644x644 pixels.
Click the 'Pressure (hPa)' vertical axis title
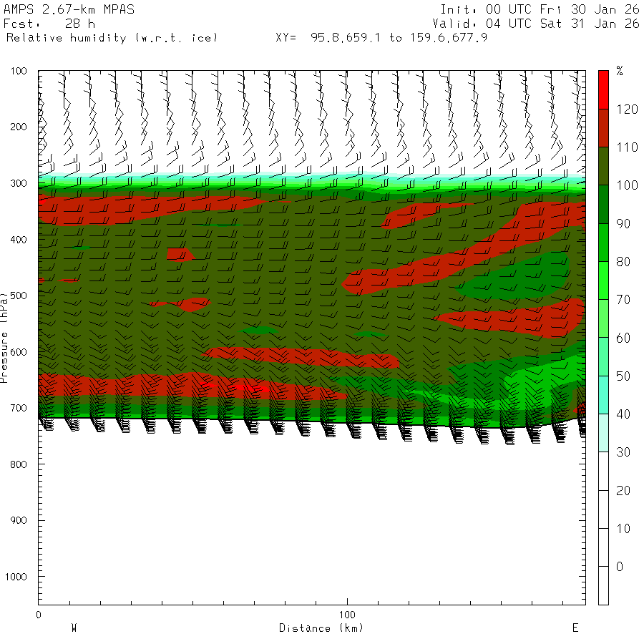click(x=4, y=338)
